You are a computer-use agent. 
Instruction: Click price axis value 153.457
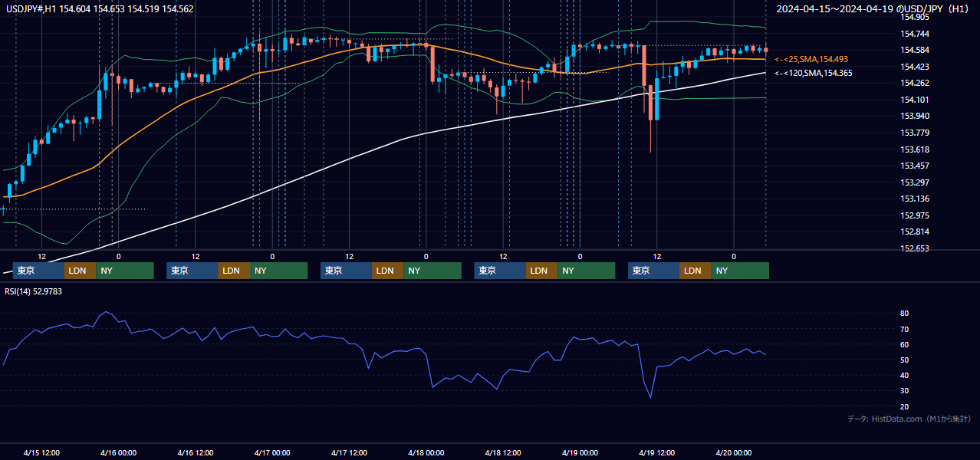coord(915,166)
